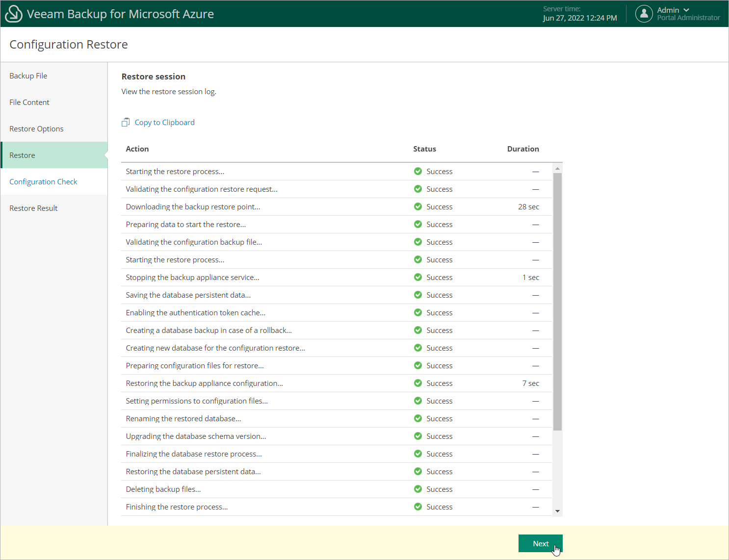Click the Copy to Clipboard icon

[126, 123]
